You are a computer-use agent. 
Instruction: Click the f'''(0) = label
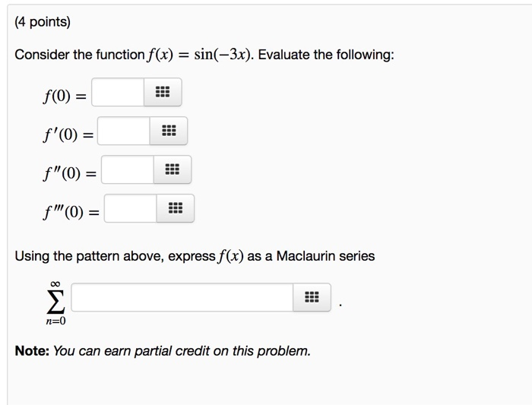71,212
